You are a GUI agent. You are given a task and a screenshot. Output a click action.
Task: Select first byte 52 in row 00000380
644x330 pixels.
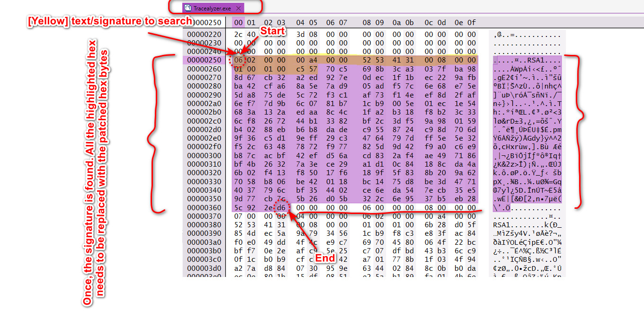[x=238, y=225]
